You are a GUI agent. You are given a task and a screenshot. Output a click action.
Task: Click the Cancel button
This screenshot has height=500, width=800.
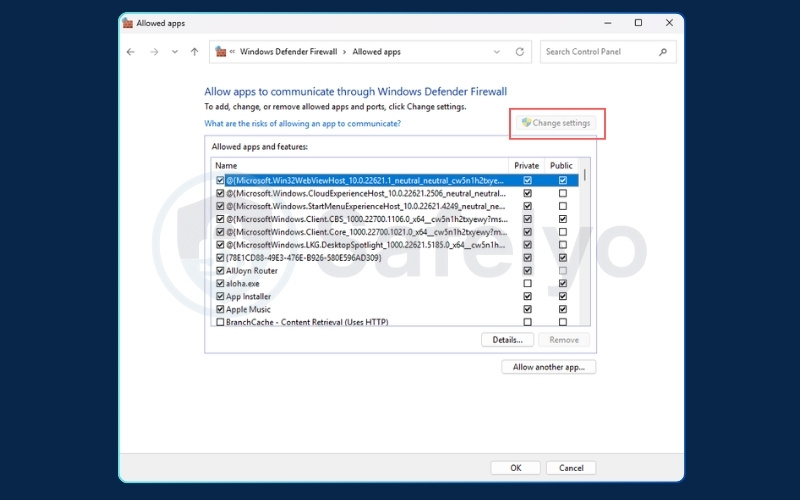coord(571,468)
